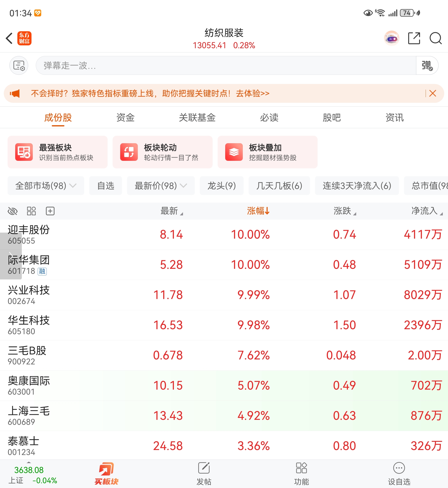
Task: Tap the 纺织服装 13055.41 header title
Action: 224,38
